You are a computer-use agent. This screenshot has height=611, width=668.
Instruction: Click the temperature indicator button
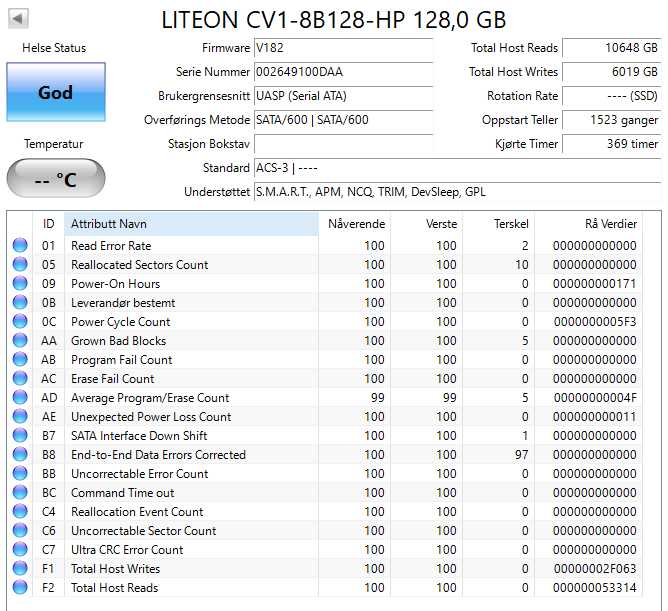(56, 178)
